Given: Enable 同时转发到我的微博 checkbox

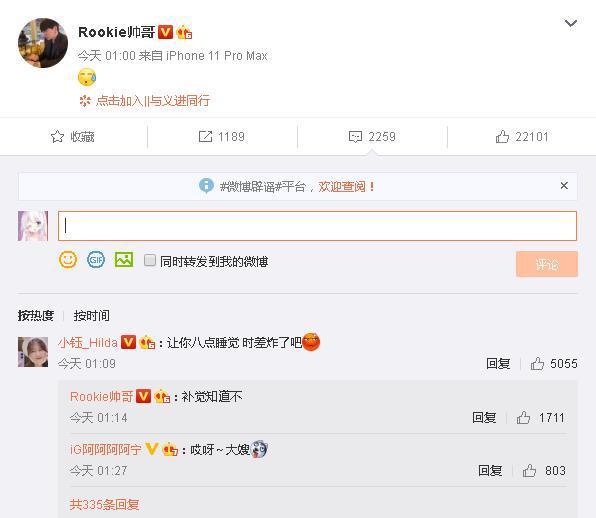Looking at the screenshot, I should point(150,260).
